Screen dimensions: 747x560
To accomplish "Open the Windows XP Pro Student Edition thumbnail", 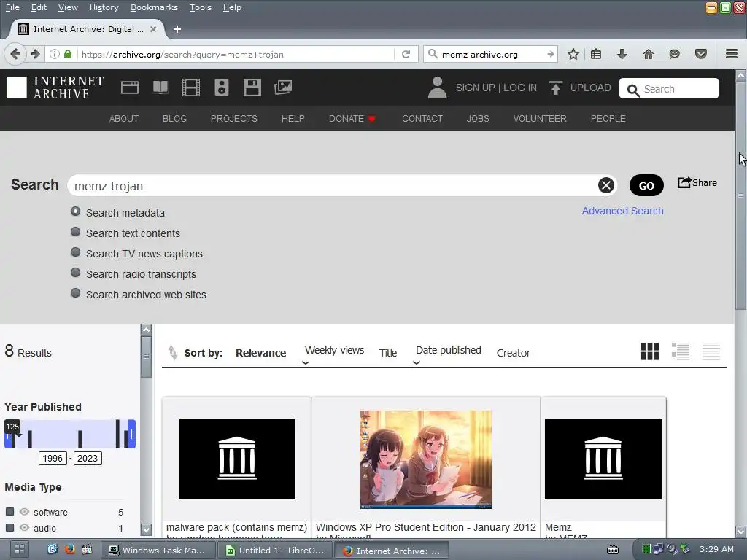I will coord(425,459).
